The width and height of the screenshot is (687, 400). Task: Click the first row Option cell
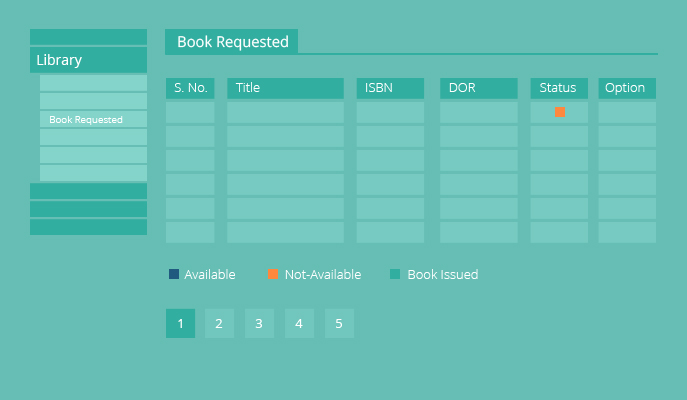tap(627, 112)
